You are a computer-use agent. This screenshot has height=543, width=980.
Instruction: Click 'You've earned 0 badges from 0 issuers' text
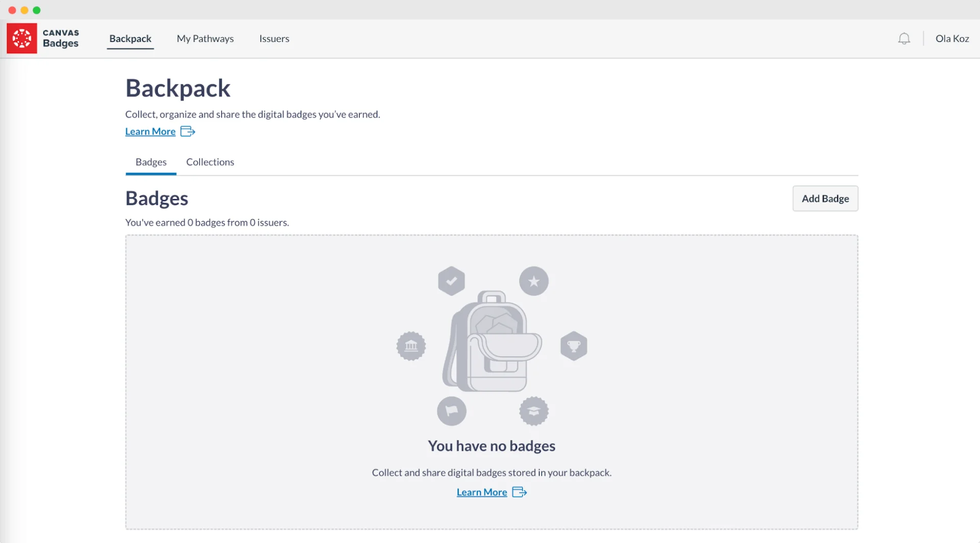coord(207,223)
